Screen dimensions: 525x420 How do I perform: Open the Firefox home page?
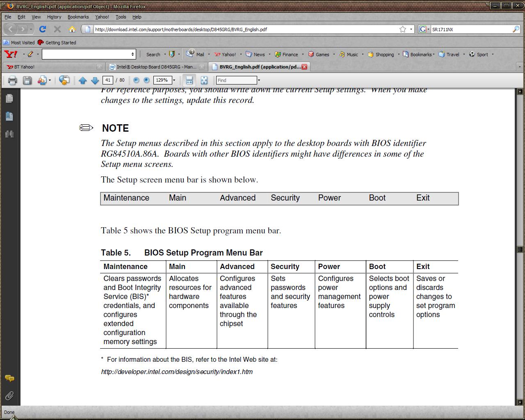click(x=72, y=29)
